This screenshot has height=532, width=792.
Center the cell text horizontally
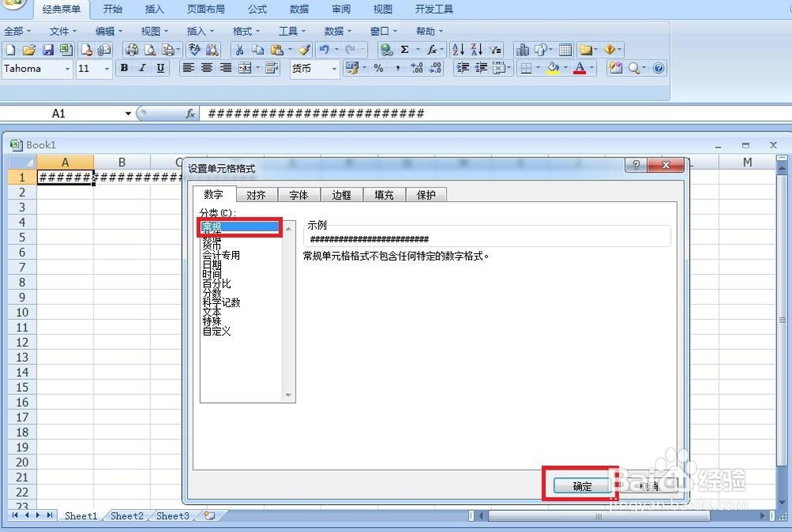(207, 68)
